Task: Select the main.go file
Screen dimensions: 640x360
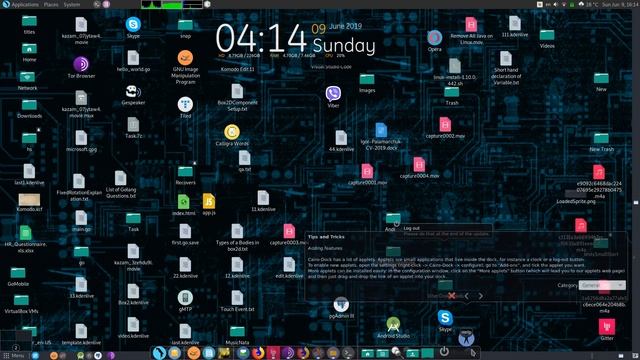Action: pos(81,218)
